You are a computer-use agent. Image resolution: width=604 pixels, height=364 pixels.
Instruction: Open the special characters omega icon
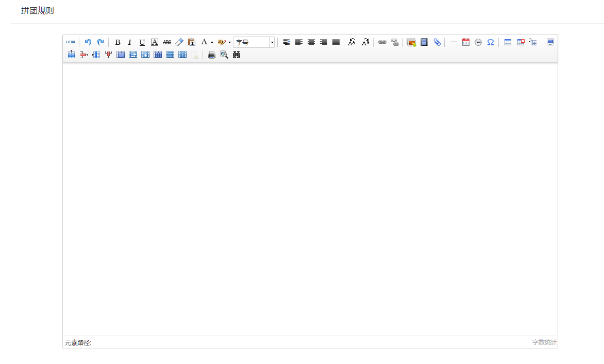click(x=491, y=42)
